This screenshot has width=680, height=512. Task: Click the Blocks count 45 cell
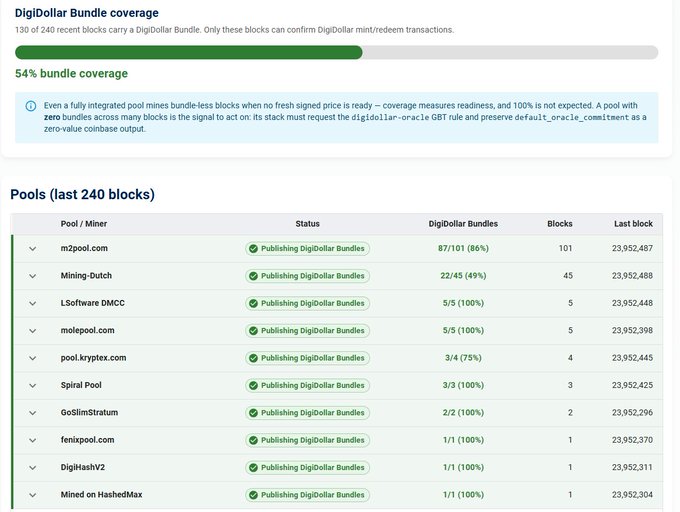pyautogui.click(x=568, y=275)
